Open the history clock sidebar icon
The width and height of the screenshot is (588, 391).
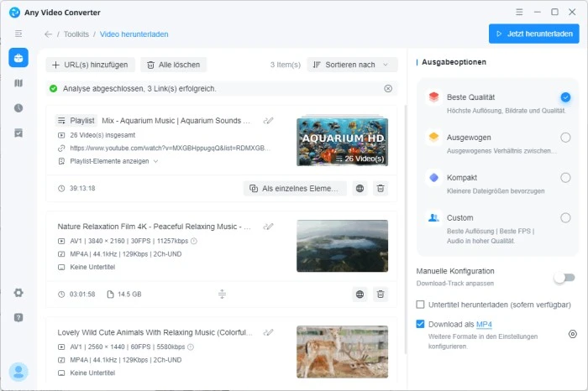(x=18, y=108)
